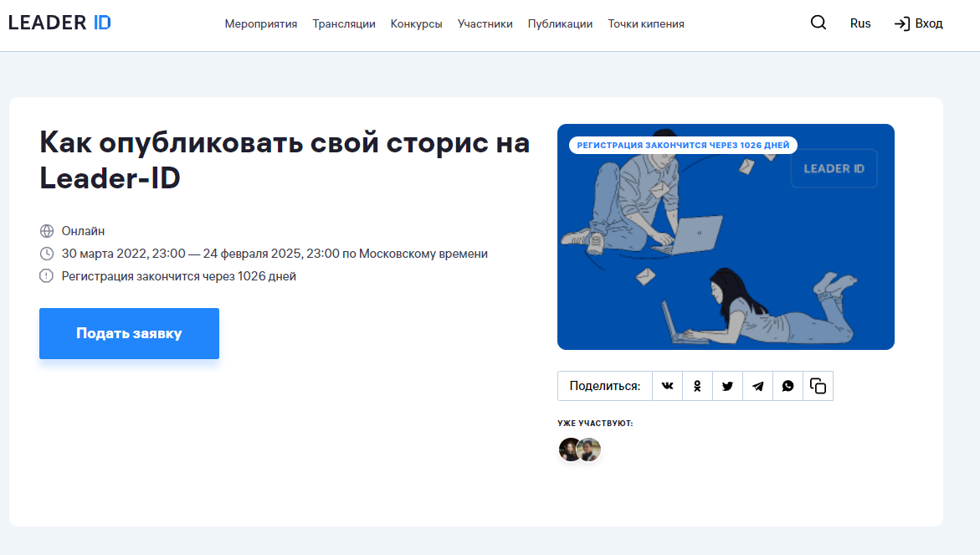The image size is (980, 555).
Task: Open first participant's avatar
Action: click(568, 450)
